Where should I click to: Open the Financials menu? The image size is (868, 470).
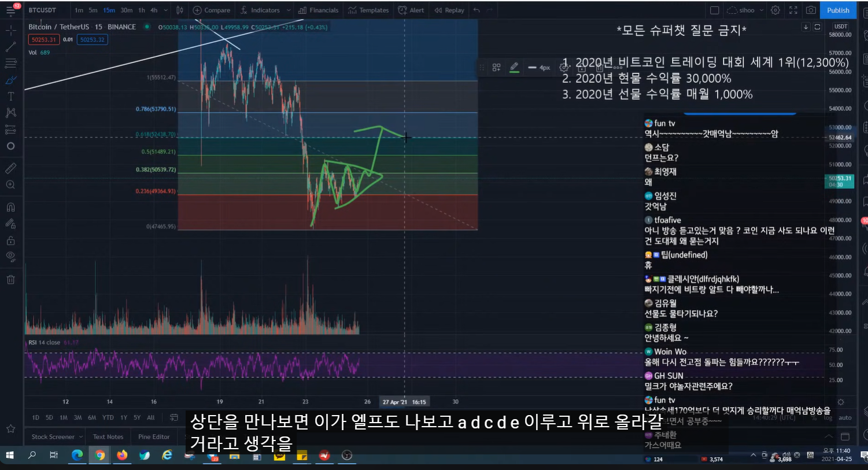coord(319,10)
